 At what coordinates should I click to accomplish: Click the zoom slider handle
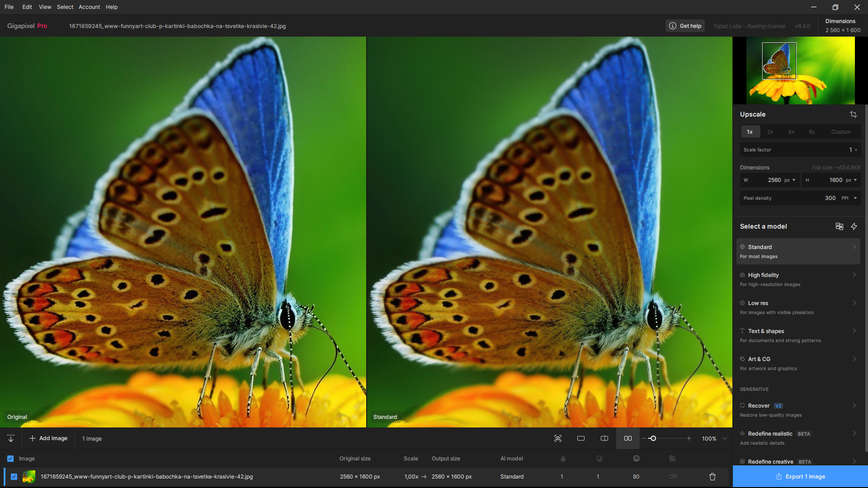[652, 438]
